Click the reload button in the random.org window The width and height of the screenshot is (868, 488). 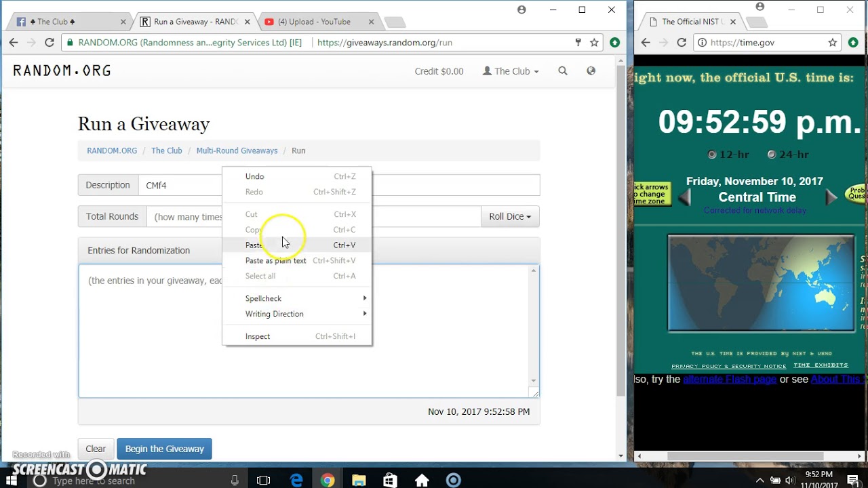pyautogui.click(x=50, y=42)
